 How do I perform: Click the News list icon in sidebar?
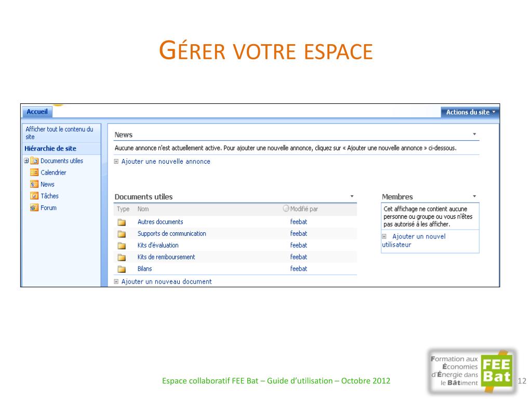pos(34,184)
